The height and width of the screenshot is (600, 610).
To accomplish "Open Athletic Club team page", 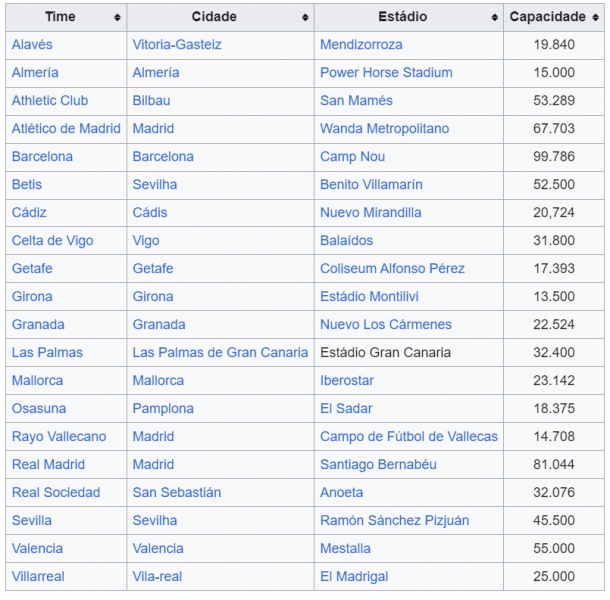I will tap(50, 101).
